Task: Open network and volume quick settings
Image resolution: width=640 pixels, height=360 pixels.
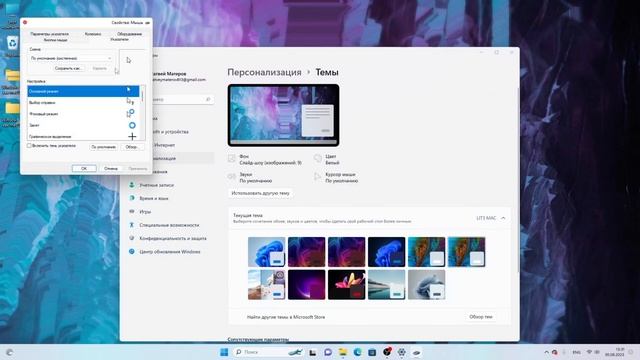Action: pyautogui.click(x=593, y=352)
